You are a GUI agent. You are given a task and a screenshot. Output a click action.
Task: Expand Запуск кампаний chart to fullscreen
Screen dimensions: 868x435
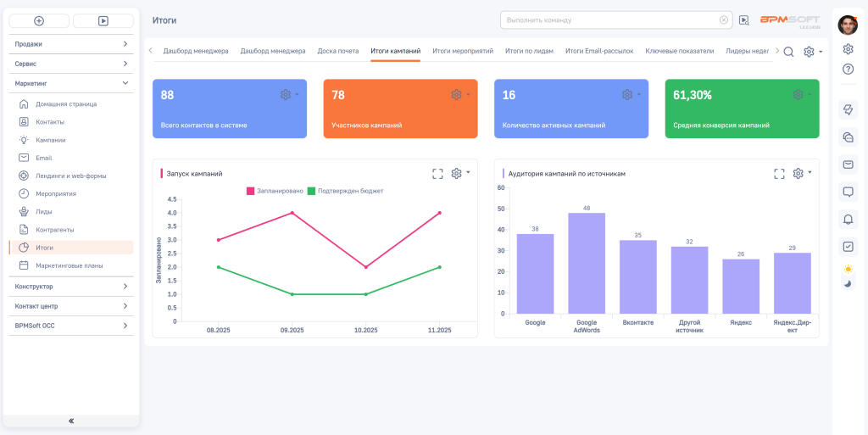click(x=437, y=174)
